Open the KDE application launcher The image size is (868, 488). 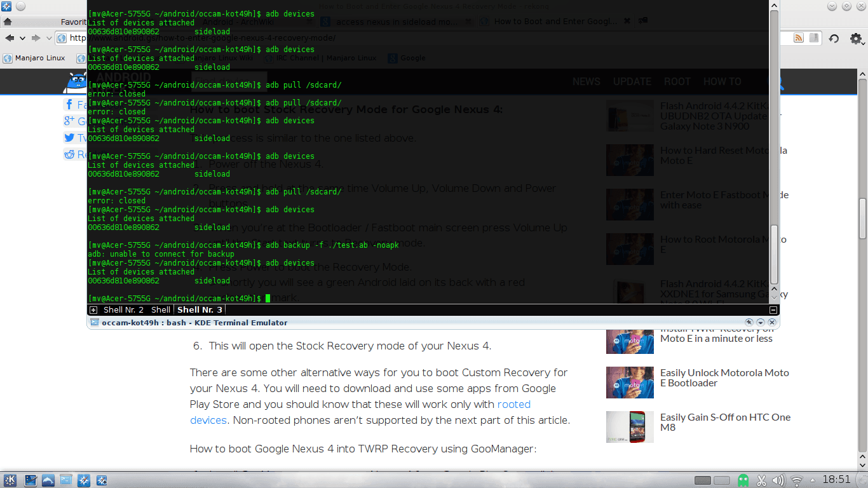pyautogui.click(x=10, y=480)
